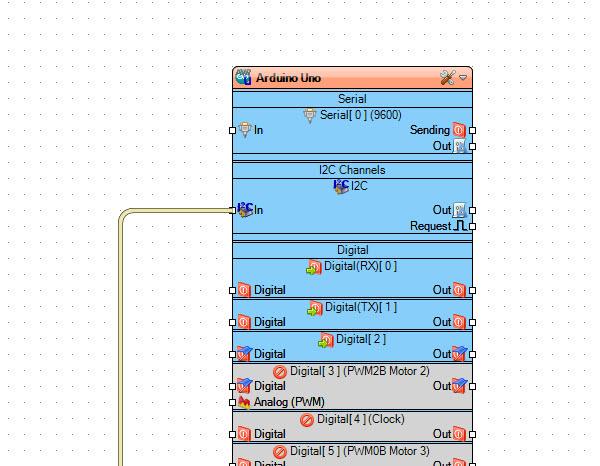Select the Arduino Uno title text
Viewport: 600px width, 466px height.
(288, 78)
